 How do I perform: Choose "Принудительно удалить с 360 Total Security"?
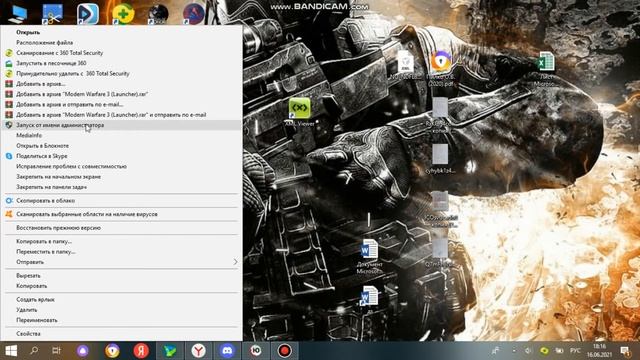point(73,73)
